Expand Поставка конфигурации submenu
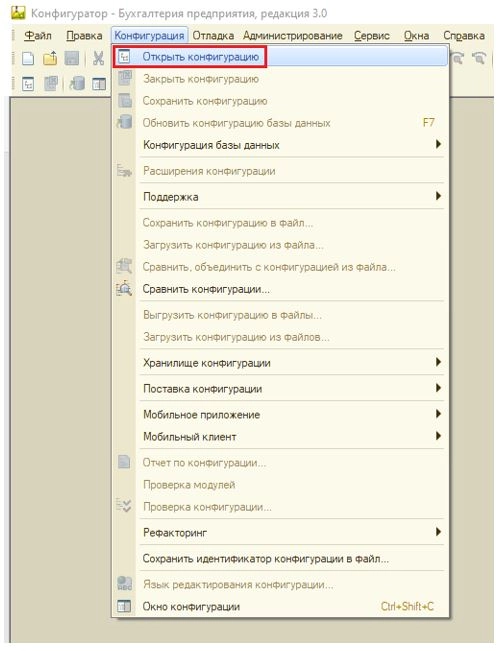This screenshot has width=503, height=651. pyautogui.click(x=280, y=389)
